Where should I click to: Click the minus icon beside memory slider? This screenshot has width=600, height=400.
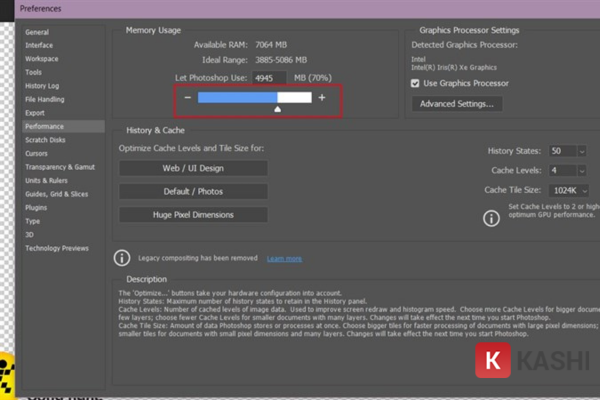[188, 98]
